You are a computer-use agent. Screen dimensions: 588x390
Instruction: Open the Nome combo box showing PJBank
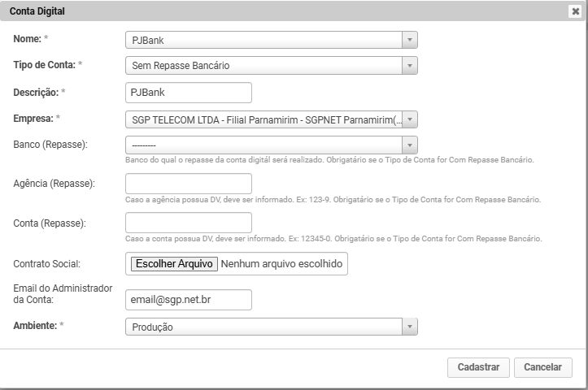tap(264, 40)
